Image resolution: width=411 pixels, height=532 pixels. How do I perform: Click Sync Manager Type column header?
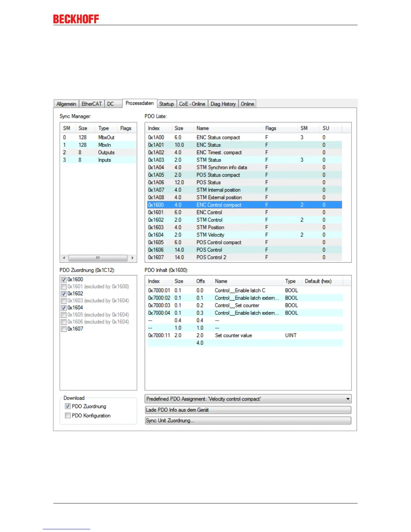tap(106, 128)
